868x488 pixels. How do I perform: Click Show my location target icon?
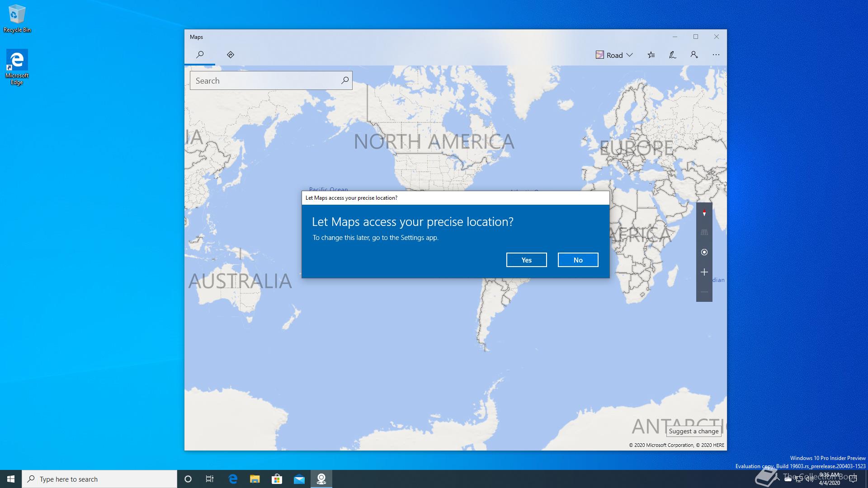click(x=704, y=252)
